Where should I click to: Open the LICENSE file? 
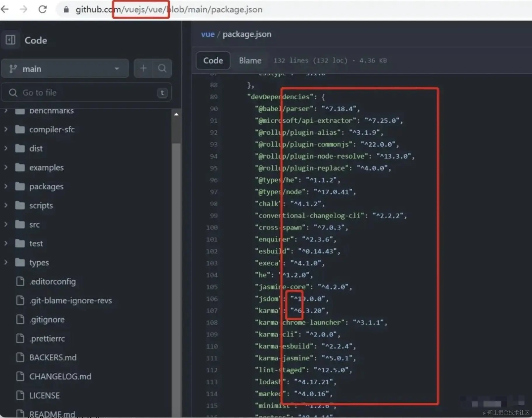coord(44,395)
